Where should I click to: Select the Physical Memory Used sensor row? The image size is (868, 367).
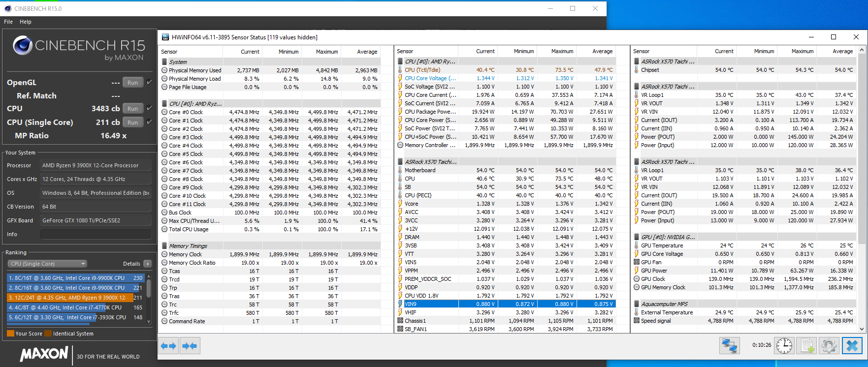pos(270,70)
